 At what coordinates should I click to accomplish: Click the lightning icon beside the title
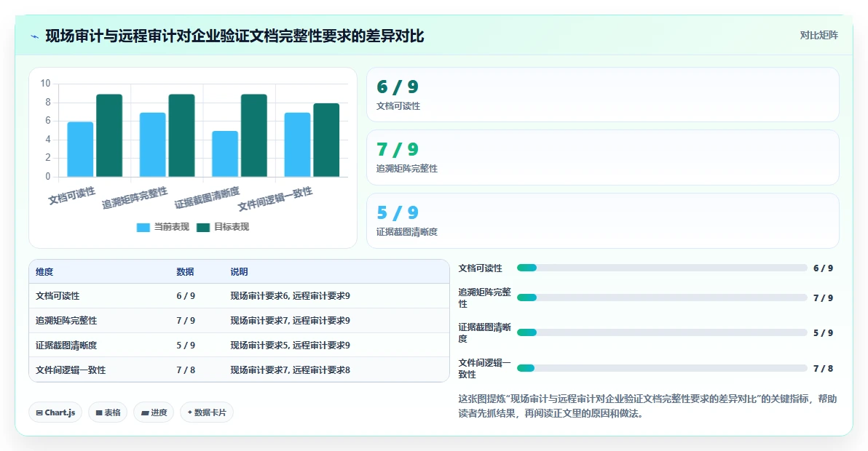coord(35,36)
